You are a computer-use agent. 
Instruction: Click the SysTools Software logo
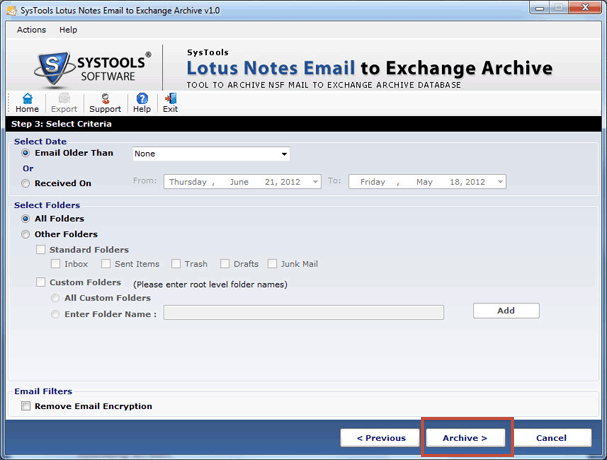tap(92, 68)
